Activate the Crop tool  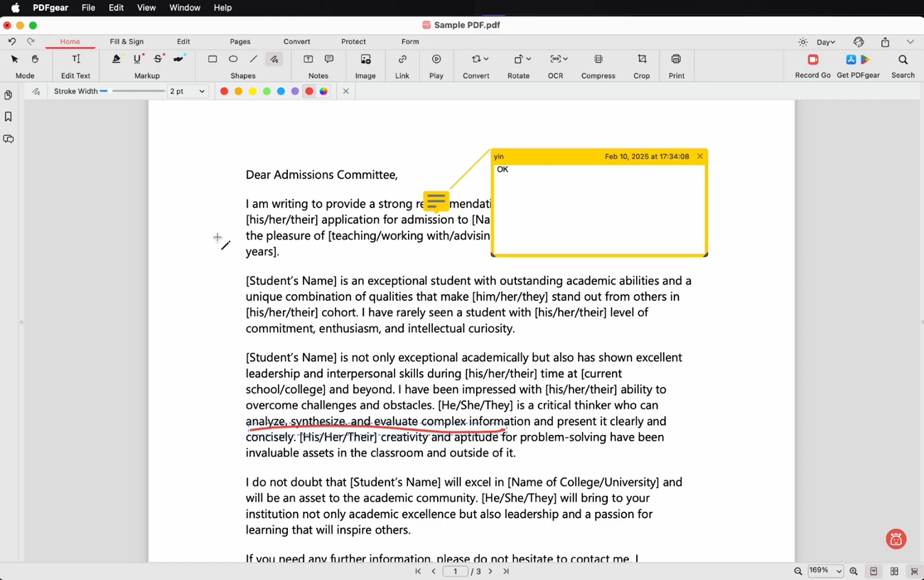pos(642,60)
